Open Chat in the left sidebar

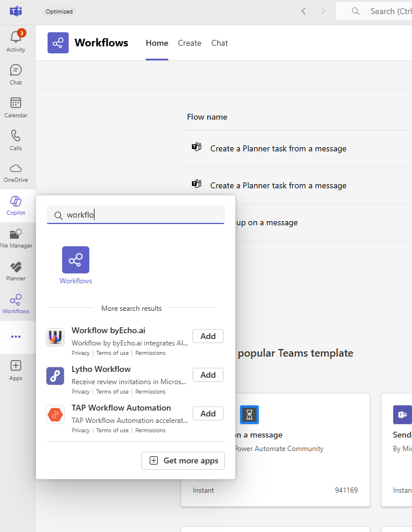(16, 74)
